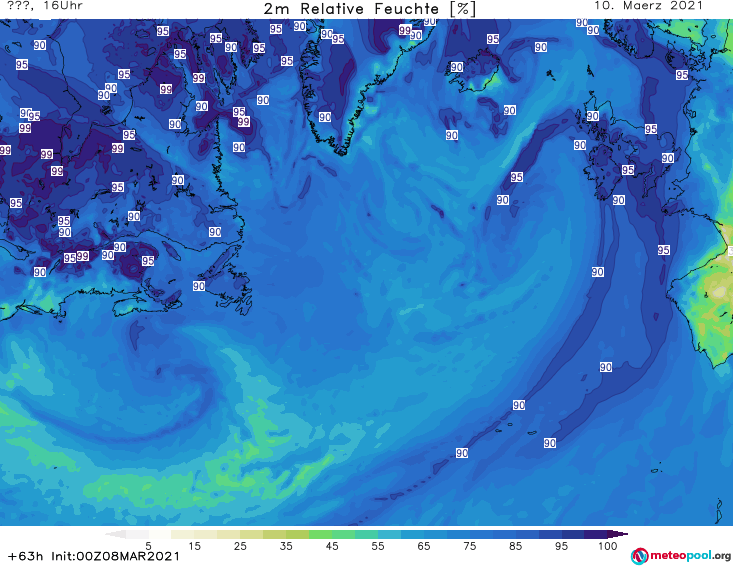Select the forecast offset label "+63h"
The height and width of the screenshot is (566, 733).
tap(25, 556)
